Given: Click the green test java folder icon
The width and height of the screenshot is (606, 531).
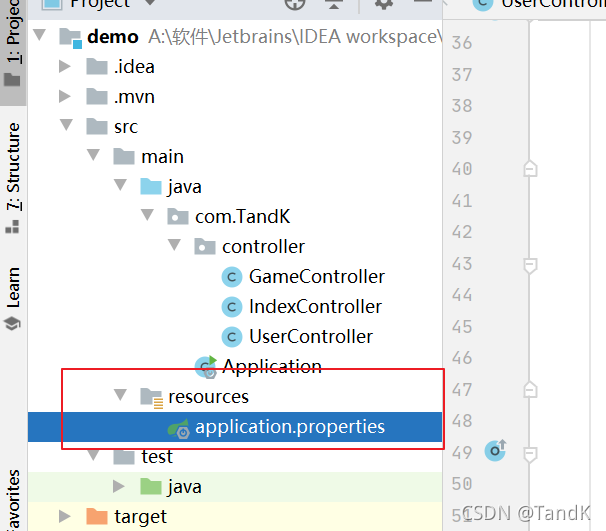Looking at the screenshot, I should (151, 487).
